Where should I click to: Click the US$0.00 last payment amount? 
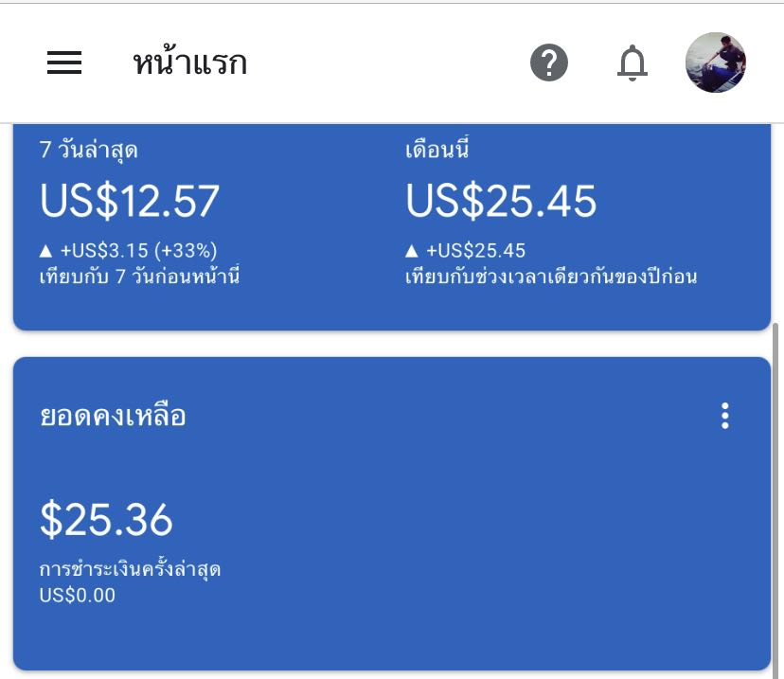78,595
